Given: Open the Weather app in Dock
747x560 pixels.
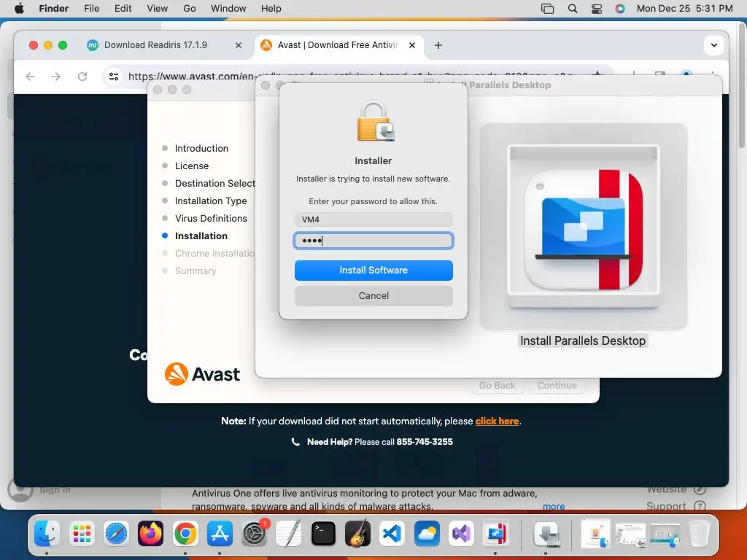Looking at the screenshot, I should click(x=427, y=533).
